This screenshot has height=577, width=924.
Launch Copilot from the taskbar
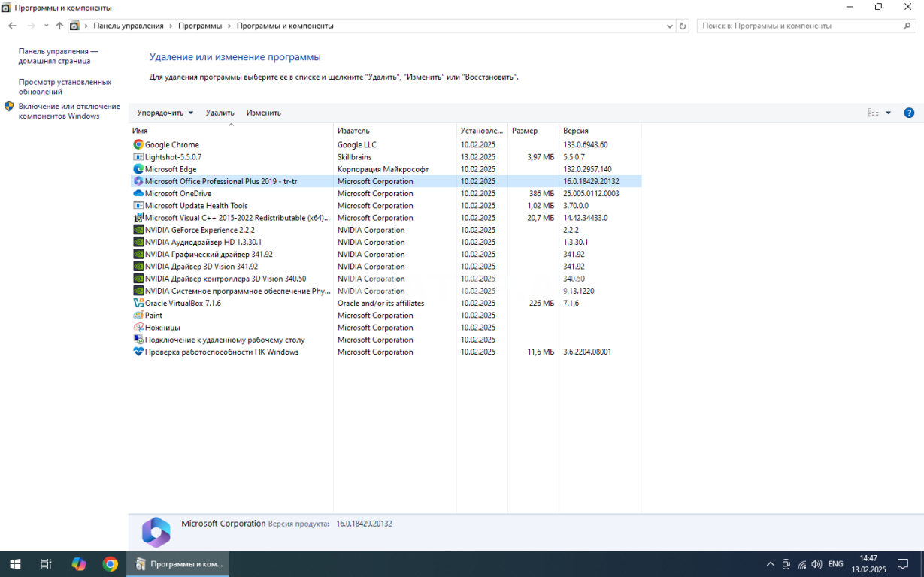click(79, 564)
